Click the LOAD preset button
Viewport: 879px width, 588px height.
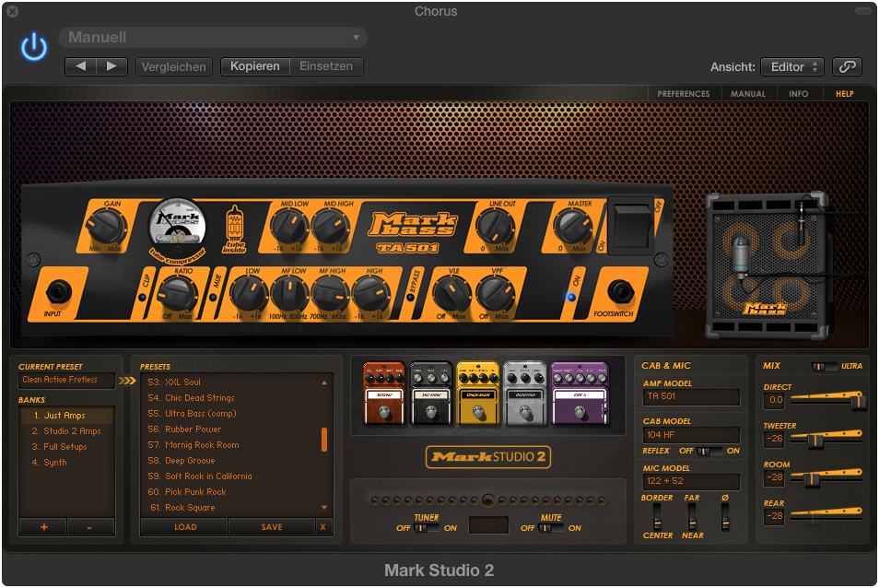tap(185, 527)
